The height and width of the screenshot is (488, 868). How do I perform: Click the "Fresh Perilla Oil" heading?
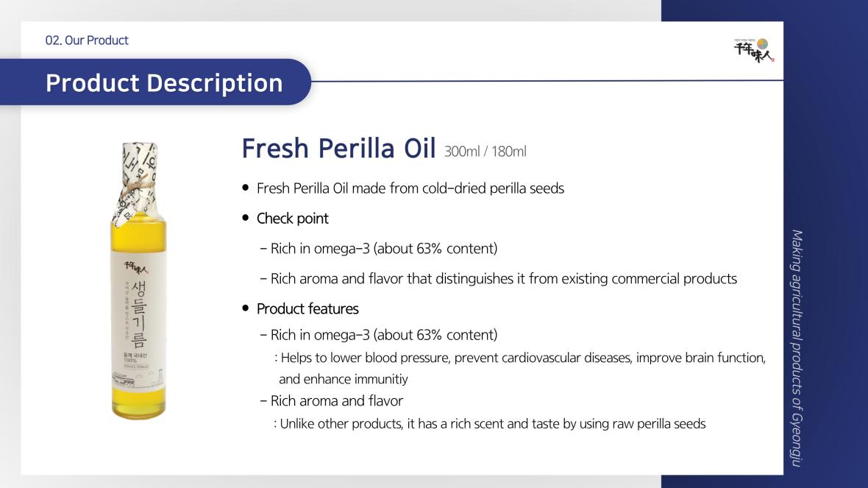click(338, 148)
